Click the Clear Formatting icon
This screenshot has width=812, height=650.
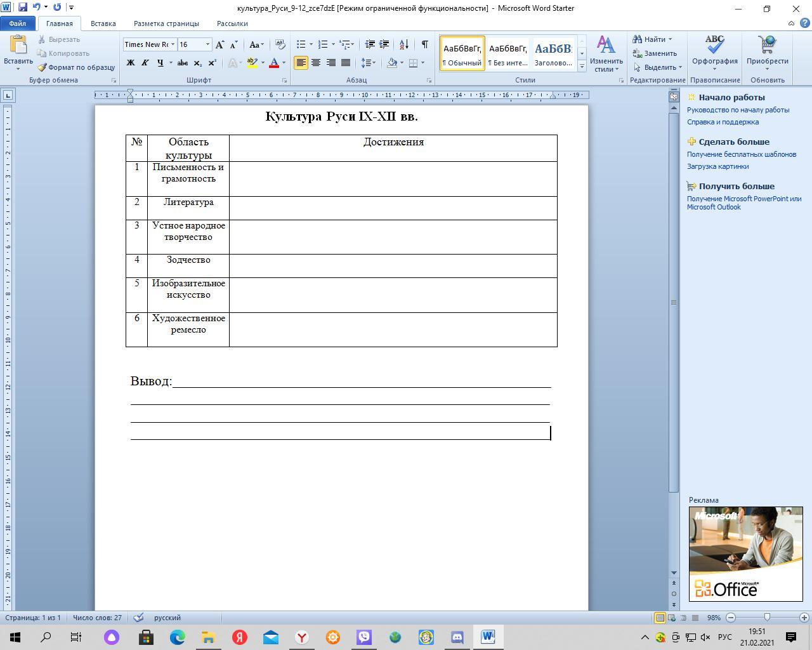pyautogui.click(x=280, y=44)
